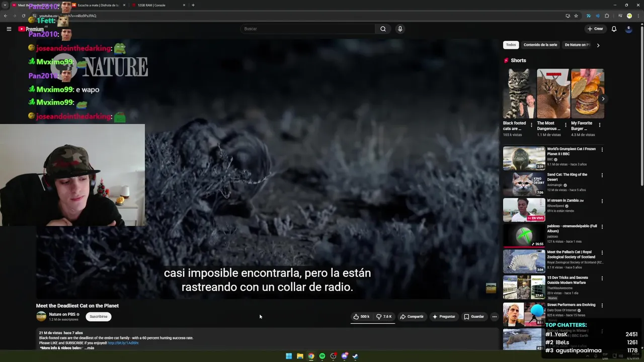Open Chrome profile avatar
644x362 pixels.
tap(629, 16)
